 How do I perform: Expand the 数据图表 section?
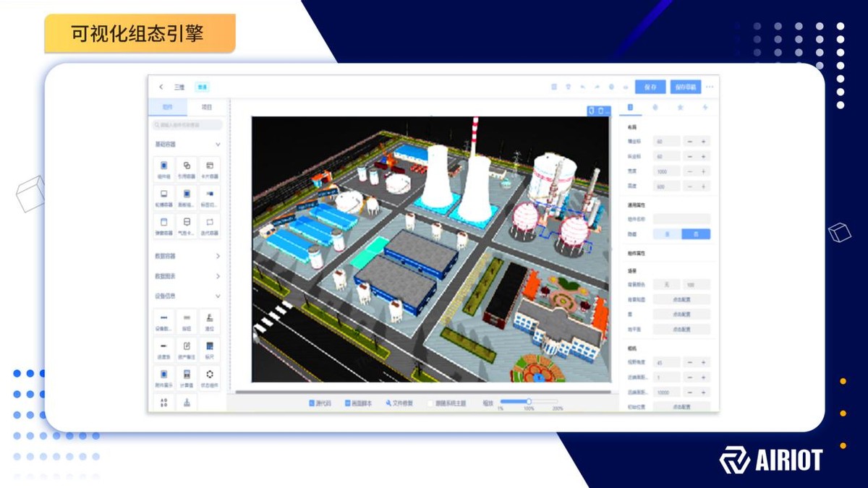click(x=218, y=276)
